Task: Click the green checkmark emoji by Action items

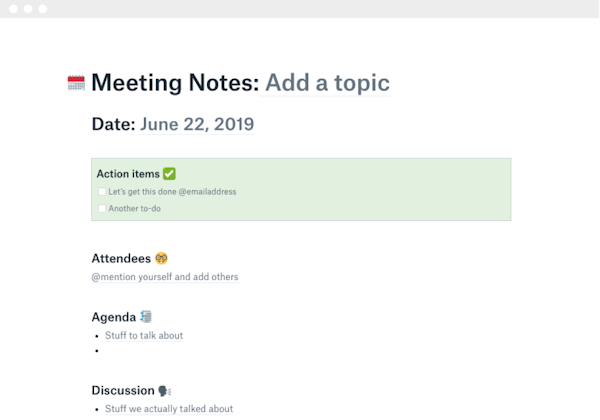Action: tap(169, 174)
